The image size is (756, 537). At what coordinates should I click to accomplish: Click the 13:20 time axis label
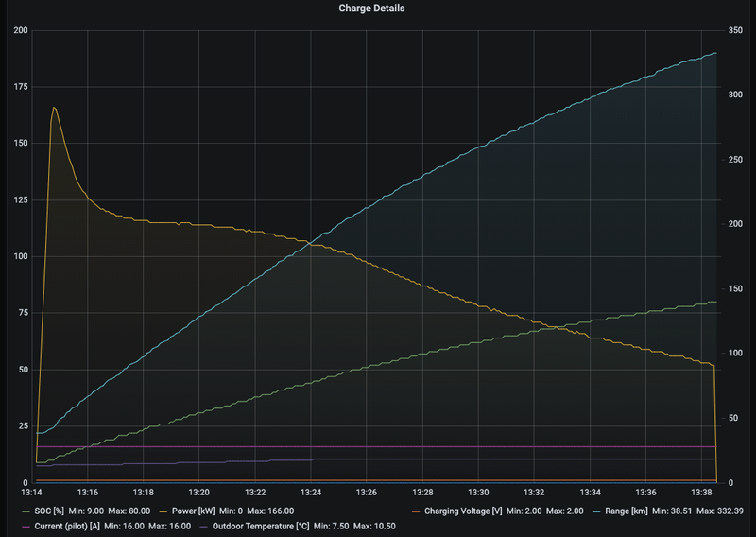click(x=198, y=493)
